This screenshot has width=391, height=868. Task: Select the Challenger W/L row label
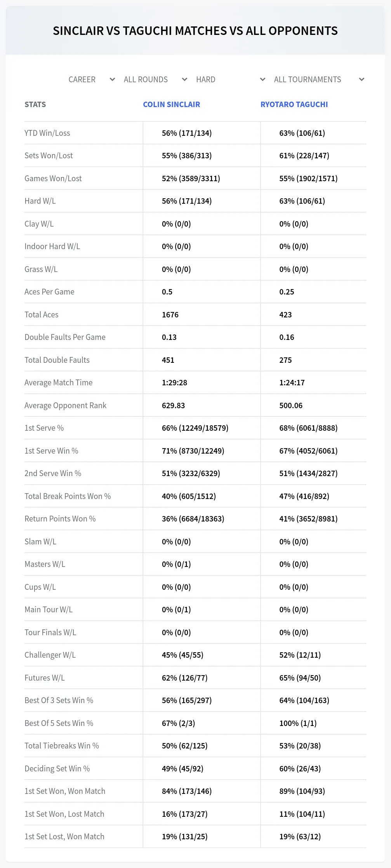point(50,655)
